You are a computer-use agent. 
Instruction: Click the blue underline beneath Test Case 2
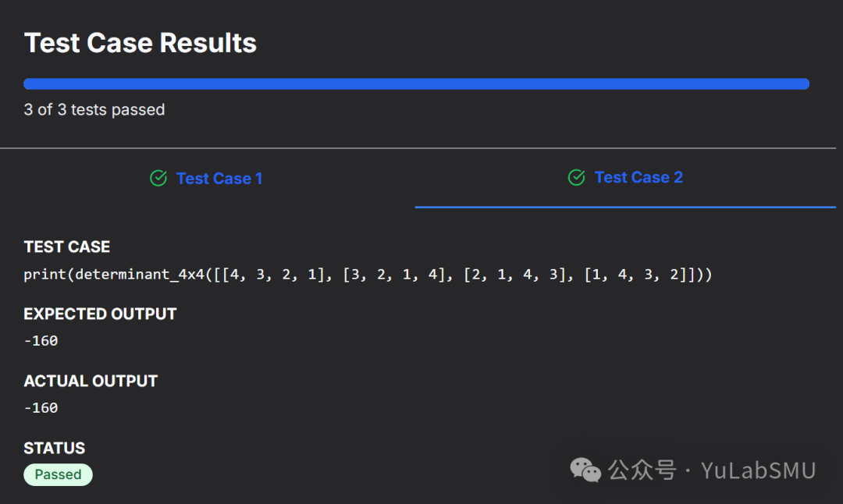coord(624,207)
